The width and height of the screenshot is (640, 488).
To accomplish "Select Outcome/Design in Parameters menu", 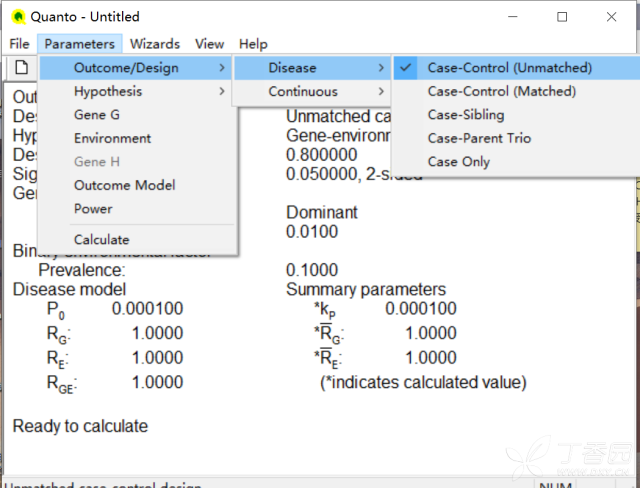I will click(138, 68).
